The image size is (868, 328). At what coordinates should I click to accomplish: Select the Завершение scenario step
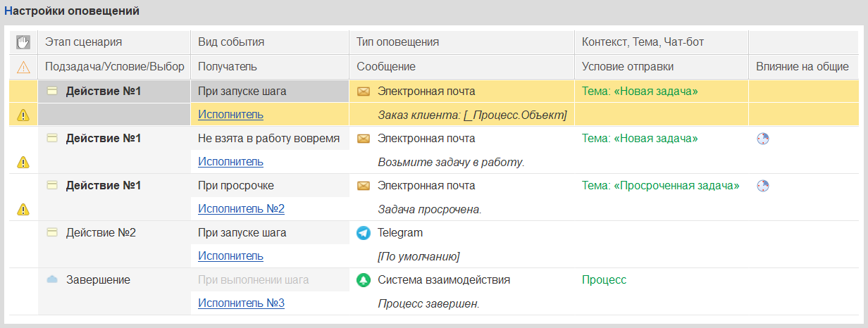98,279
